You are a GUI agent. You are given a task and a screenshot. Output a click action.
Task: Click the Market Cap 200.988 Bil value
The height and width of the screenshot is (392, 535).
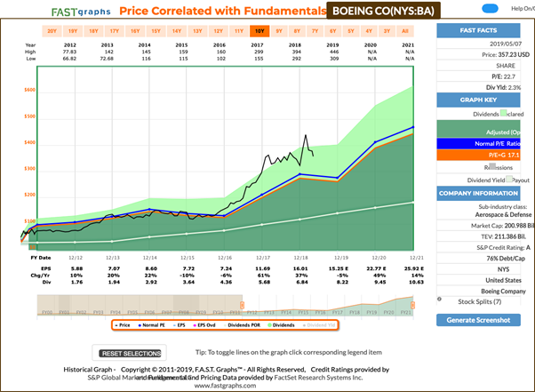(503, 226)
